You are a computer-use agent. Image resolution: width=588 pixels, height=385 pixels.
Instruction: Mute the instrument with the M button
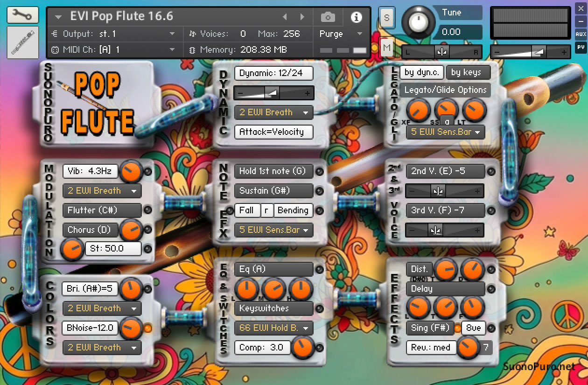(x=387, y=47)
